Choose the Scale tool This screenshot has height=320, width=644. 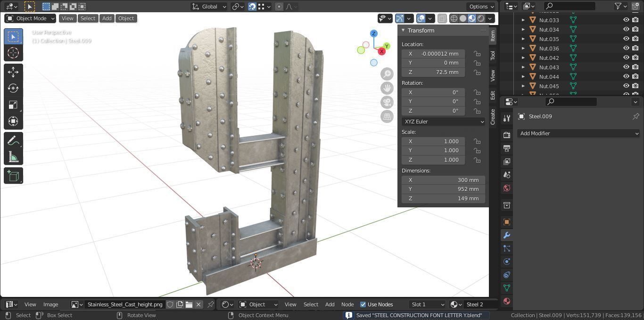tap(13, 105)
